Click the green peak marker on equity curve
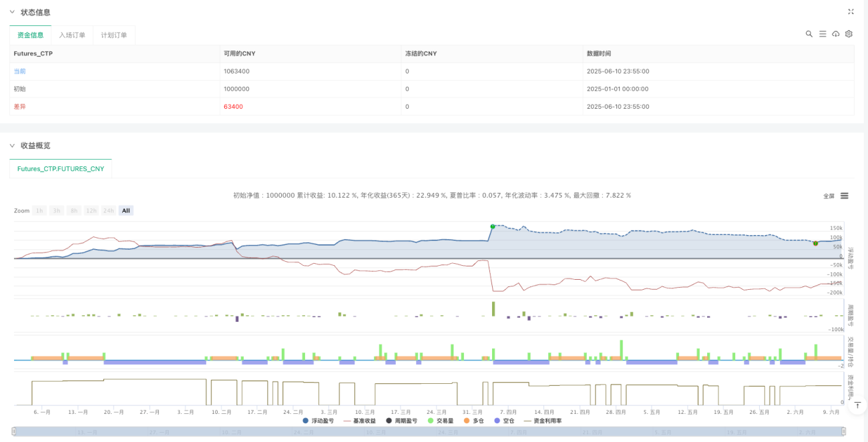 pyautogui.click(x=493, y=226)
